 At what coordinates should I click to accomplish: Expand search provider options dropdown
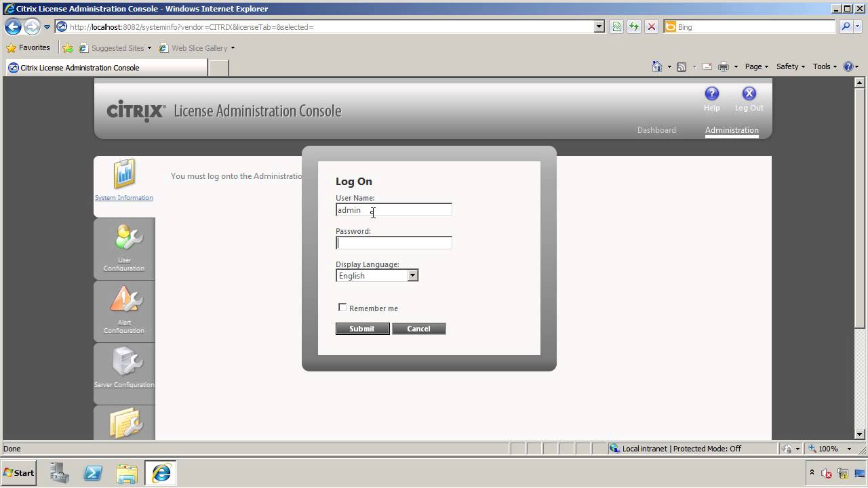857,27
